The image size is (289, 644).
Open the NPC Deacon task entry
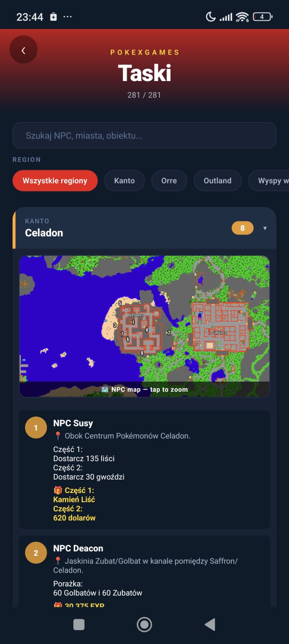[x=144, y=571]
